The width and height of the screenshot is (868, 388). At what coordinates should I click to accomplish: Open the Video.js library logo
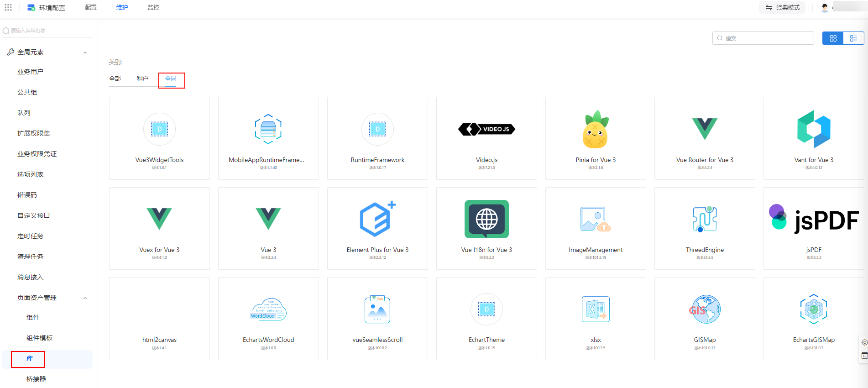point(486,129)
